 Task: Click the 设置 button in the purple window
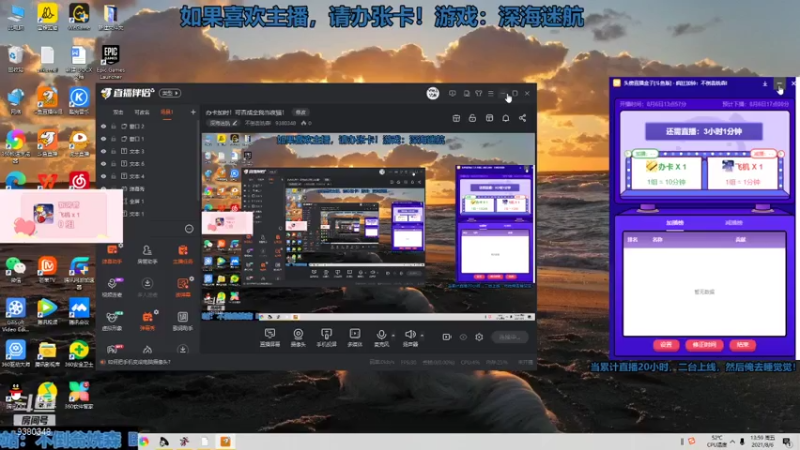click(666, 345)
